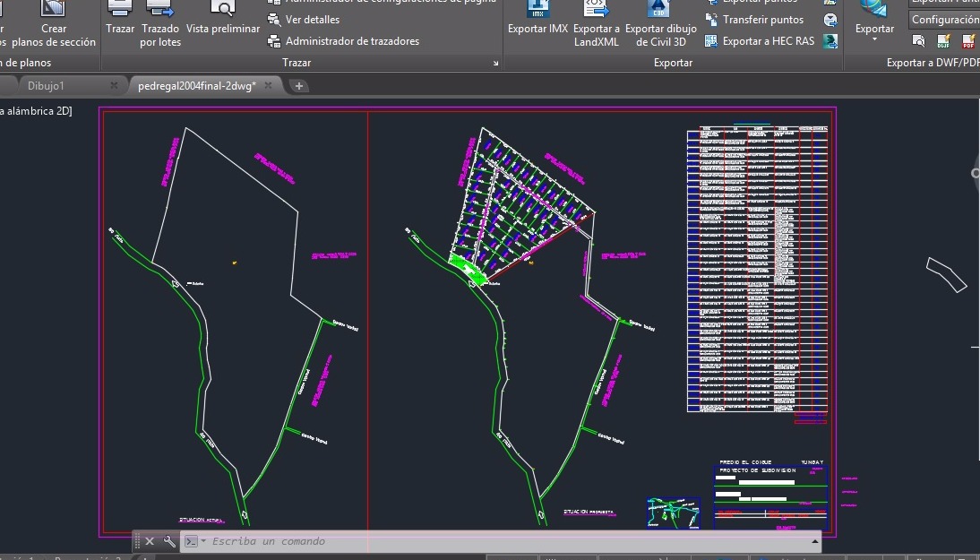Click Ver detalles in Trazar panel

[312, 20]
